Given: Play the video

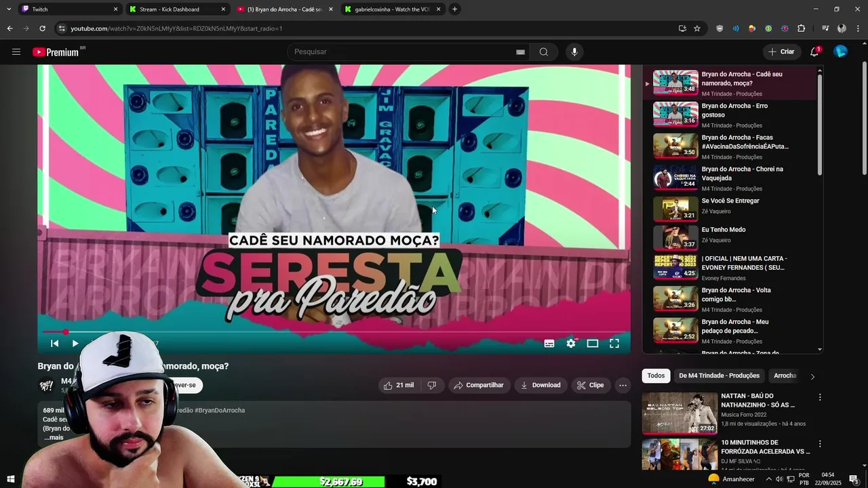Looking at the screenshot, I should coord(75,344).
